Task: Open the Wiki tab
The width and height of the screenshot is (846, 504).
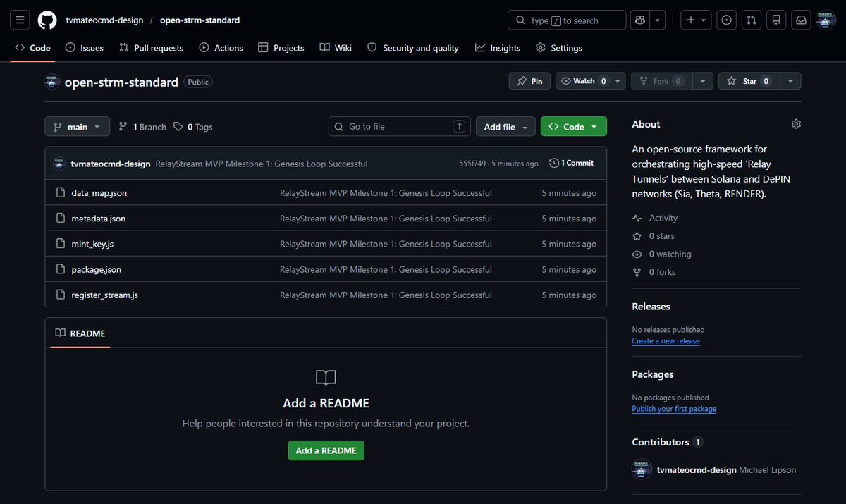Action: 336,48
